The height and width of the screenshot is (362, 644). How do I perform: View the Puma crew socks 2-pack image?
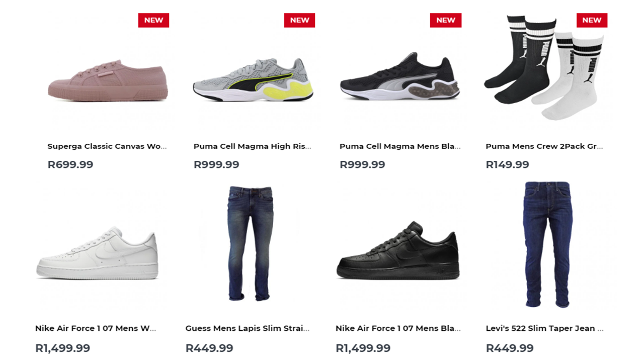[x=543, y=68]
